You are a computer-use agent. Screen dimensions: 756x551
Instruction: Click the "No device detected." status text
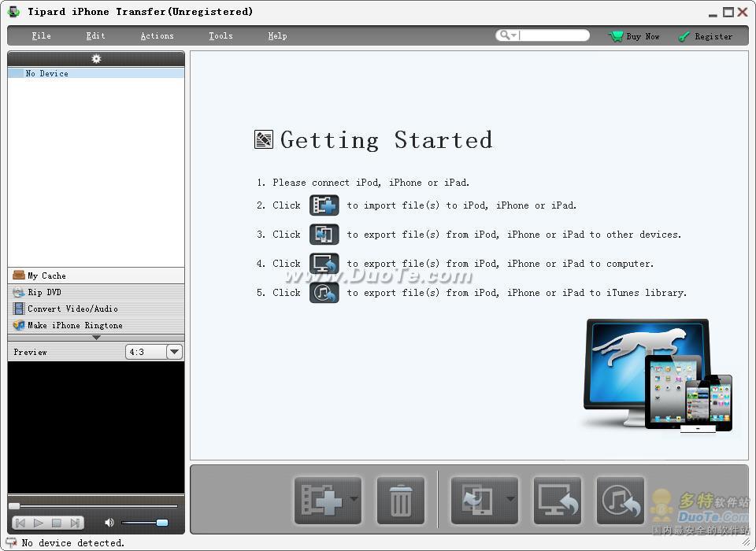click(72, 543)
